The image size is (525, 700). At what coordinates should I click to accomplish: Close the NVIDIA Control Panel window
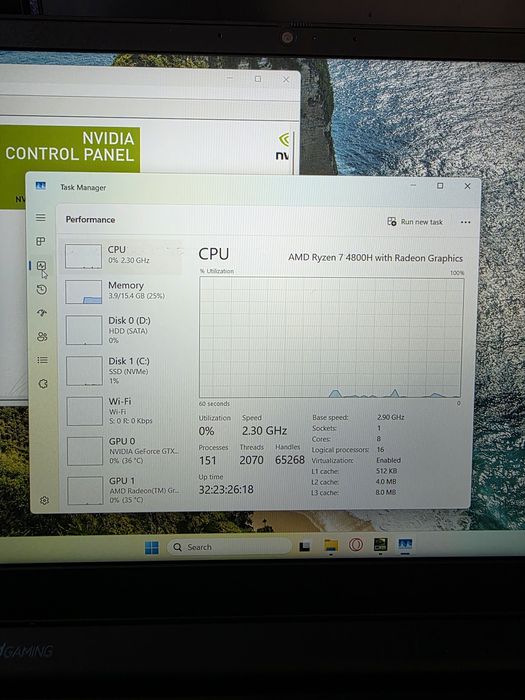tap(286, 79)
